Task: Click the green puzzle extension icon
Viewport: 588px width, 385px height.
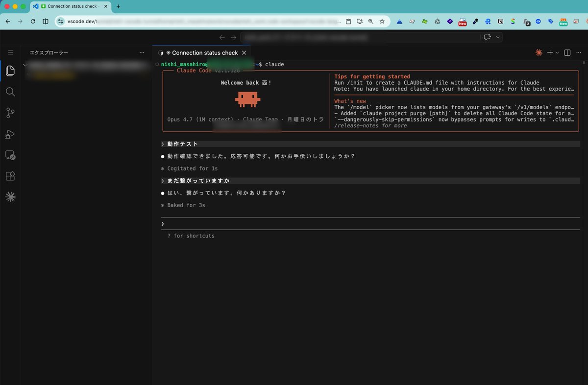Action: tap(424, 22)
